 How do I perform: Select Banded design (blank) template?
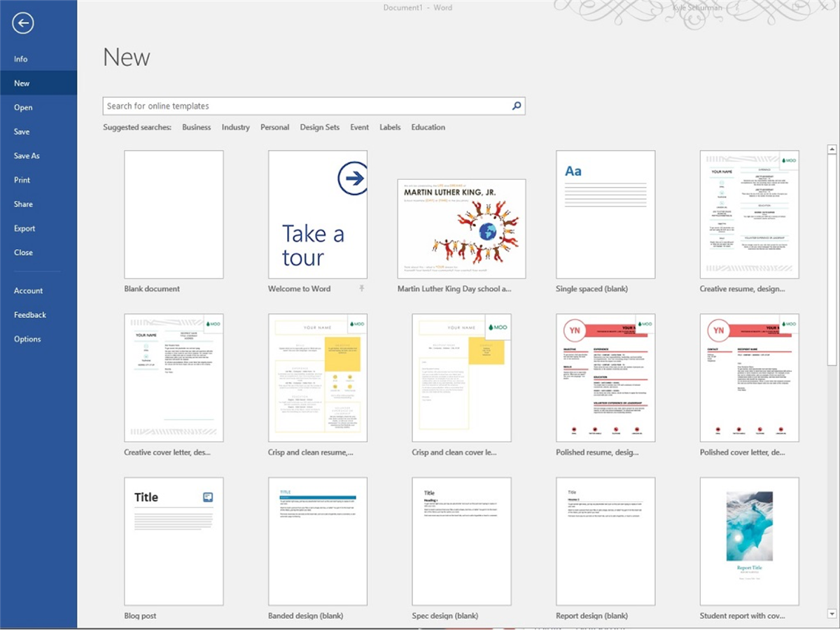318,542
